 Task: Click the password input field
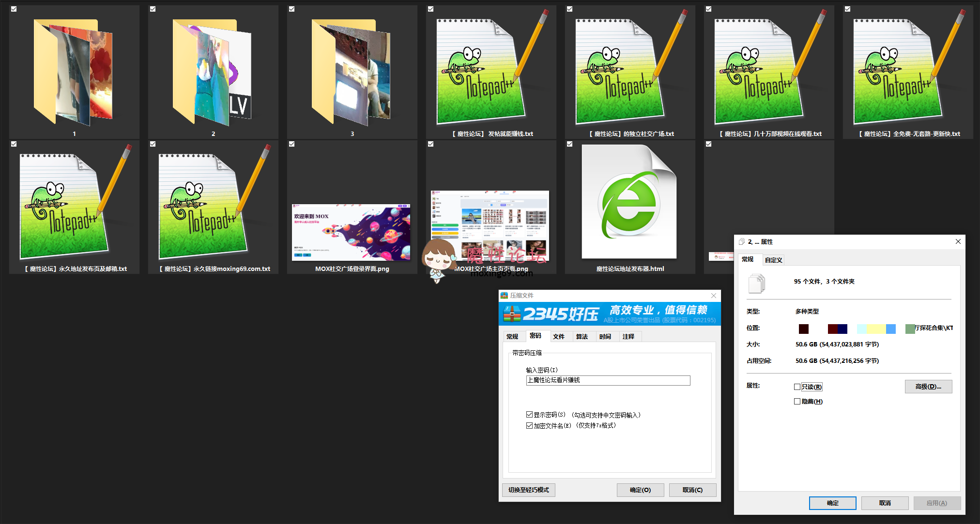[608, 380]
